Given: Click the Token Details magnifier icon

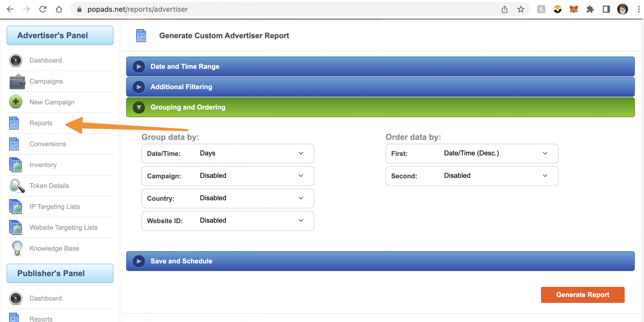Looking at the screenshot, I should pyautogui.click(x=17, y=186).
